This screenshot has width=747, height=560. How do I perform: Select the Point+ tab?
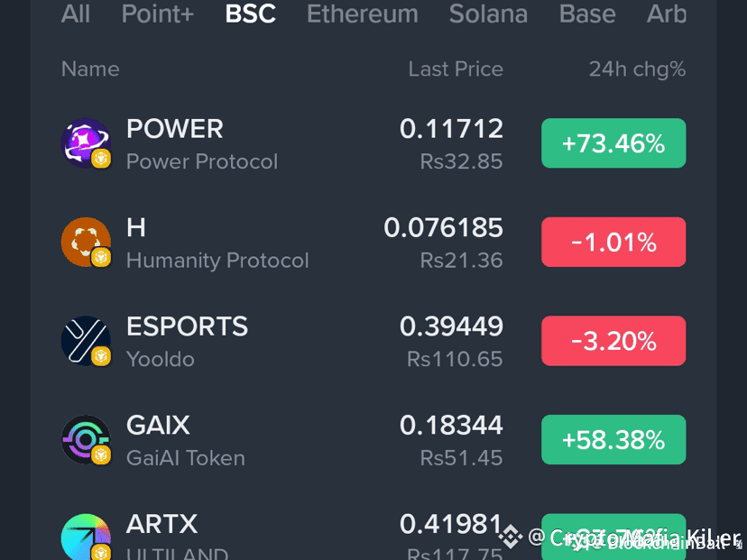click(x=158, y=14)
